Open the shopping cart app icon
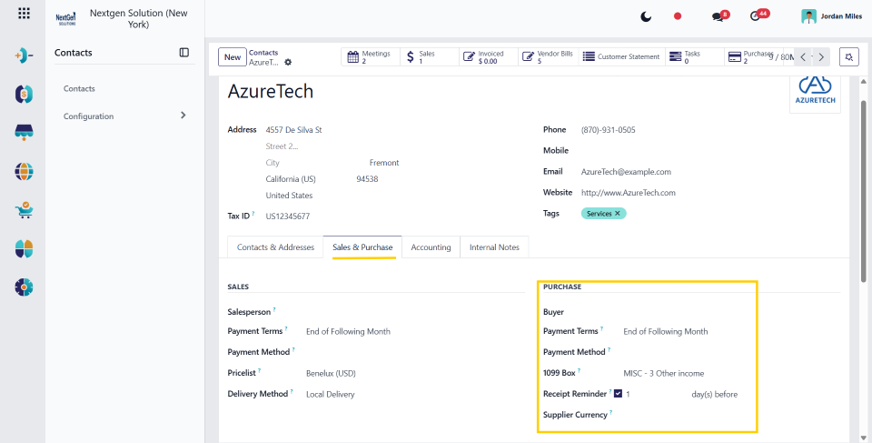872x443 pixels. pyautogui.click(x=24, y=210)
